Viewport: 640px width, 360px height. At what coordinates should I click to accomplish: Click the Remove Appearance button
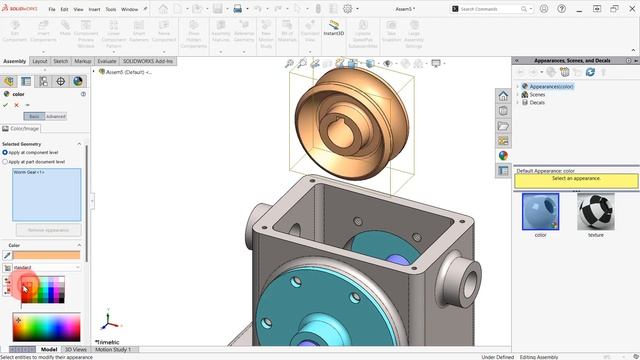pos(48,230)
